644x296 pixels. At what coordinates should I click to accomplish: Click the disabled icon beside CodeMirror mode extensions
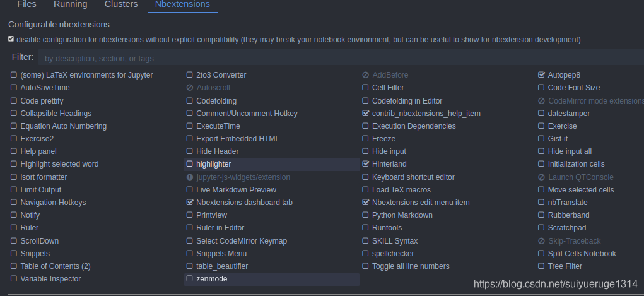541,101
